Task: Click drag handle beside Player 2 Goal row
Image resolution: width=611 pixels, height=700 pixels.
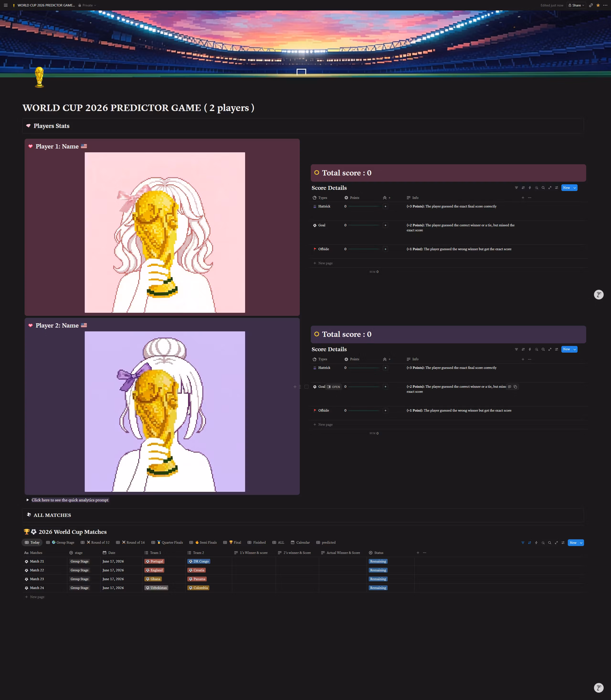Action: (300, 387)
